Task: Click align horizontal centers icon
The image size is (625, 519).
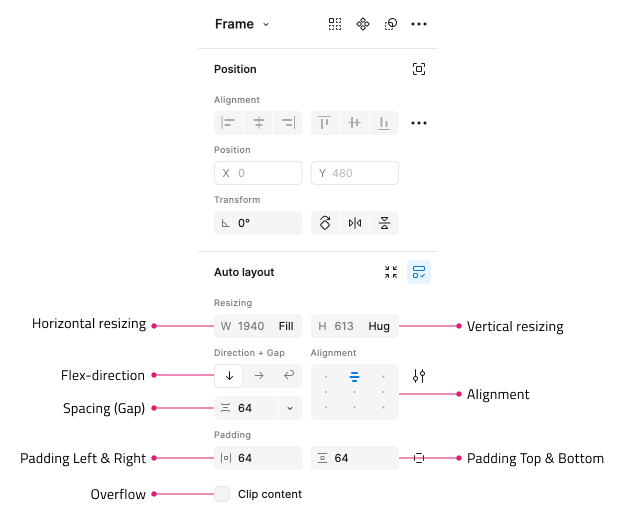Action: [x=259, y=123]
